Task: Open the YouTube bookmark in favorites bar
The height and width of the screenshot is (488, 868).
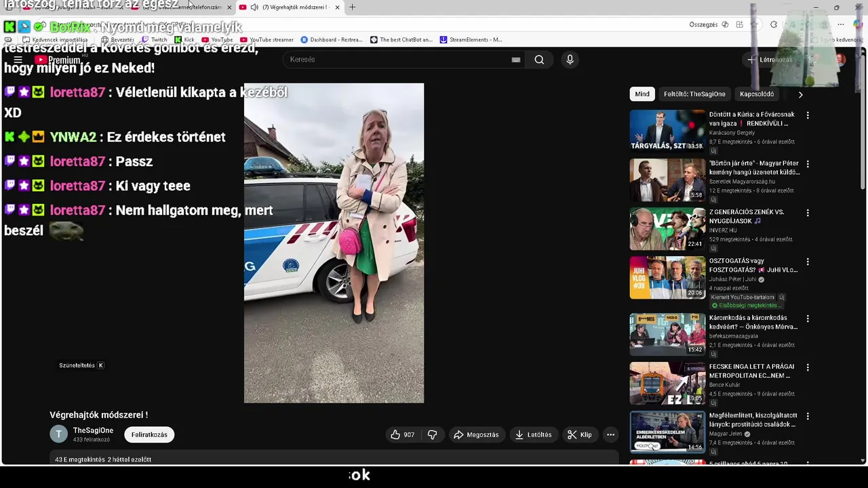Action: [x=217, y=39]
